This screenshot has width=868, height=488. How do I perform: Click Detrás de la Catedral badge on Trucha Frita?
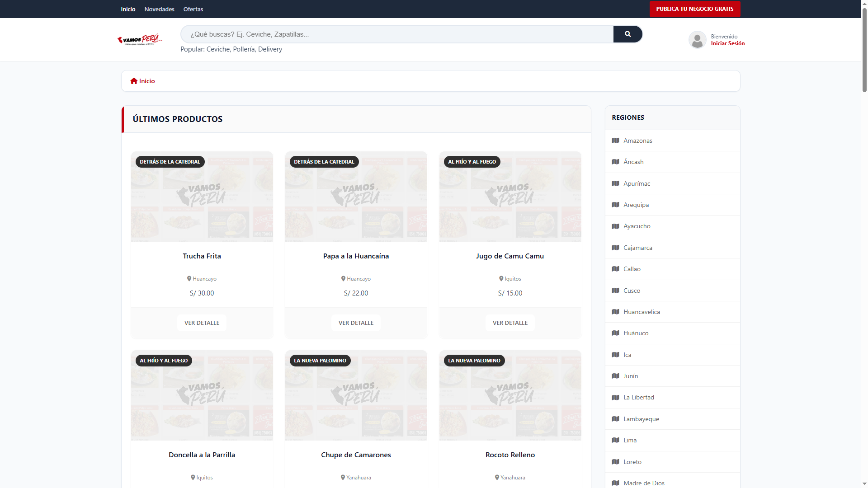[170, 162]
